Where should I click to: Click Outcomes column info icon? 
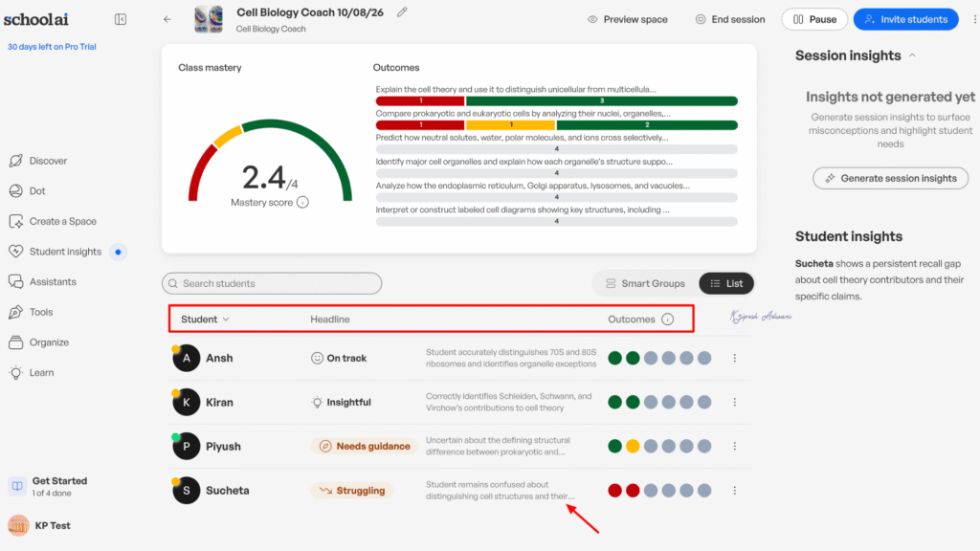pyautogui.click(x=667, y=320)
